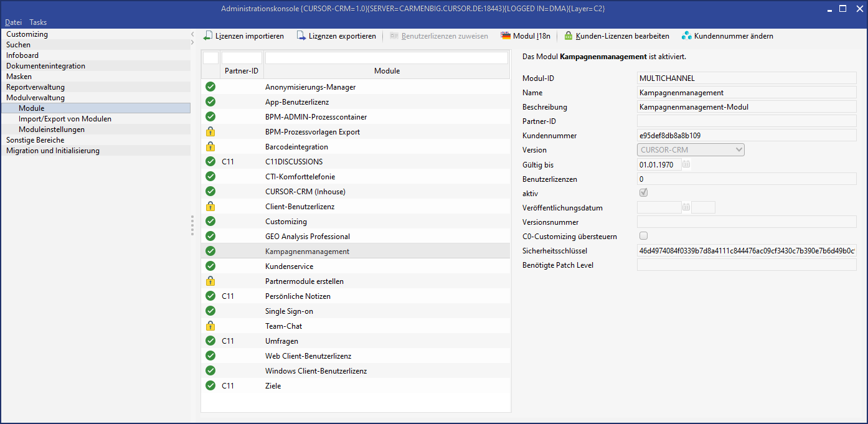
Task: Select Modulverwaltung in the navigation tree
Action: [35, 98]
